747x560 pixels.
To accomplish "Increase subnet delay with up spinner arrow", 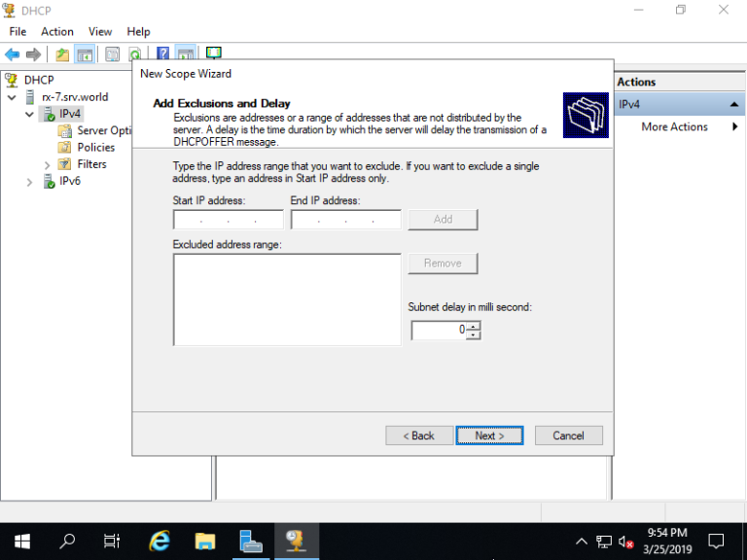I will 474,326.
